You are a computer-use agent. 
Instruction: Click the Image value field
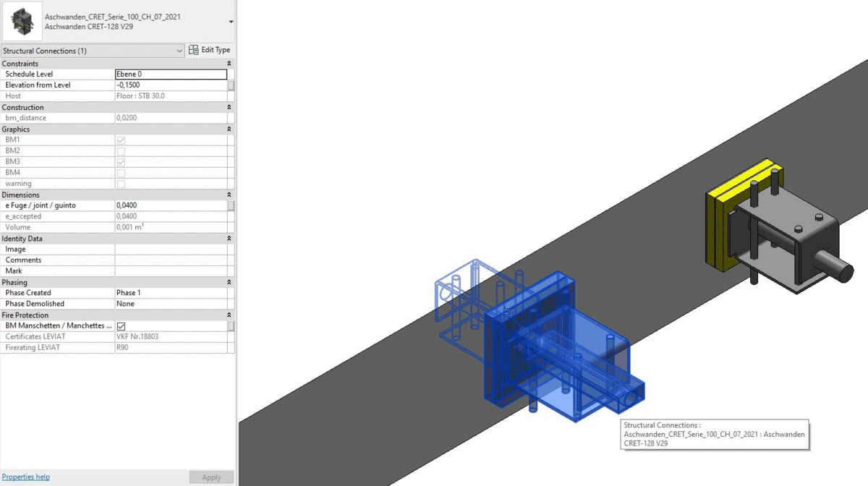pyautogui.click(x=171, y=249)
